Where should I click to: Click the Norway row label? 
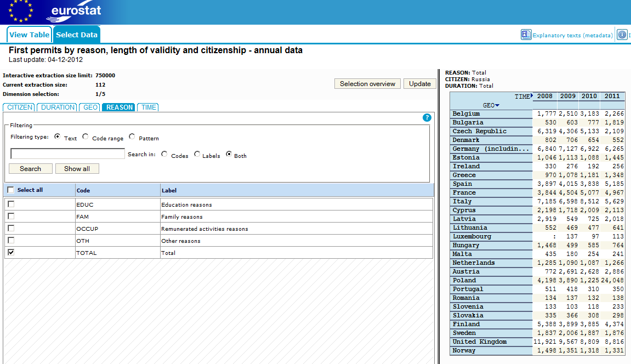click(464, 351)
